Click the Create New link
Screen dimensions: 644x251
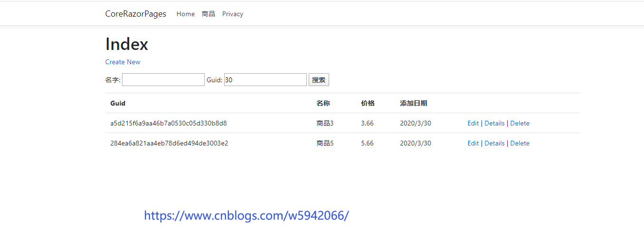click(123, 62)
